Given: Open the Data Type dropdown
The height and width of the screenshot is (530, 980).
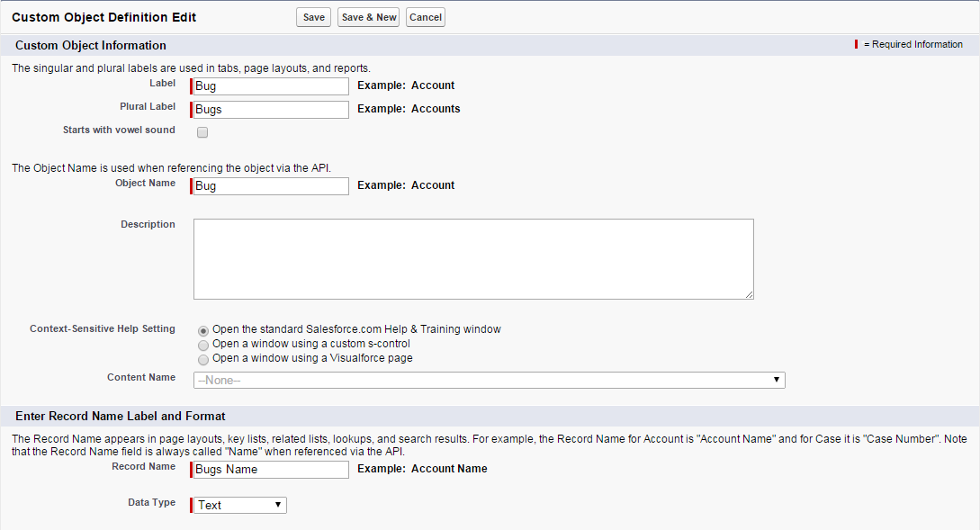Looking at the screenshot, I should 238,505.
